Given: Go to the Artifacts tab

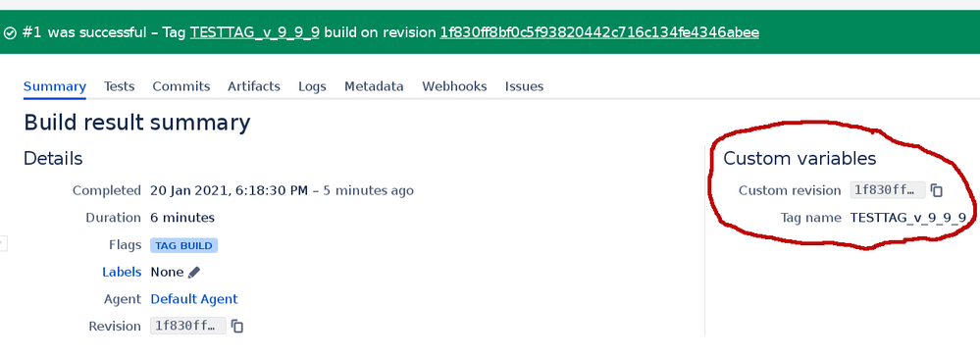Looking at the screenshot, I should pos(254,86).
